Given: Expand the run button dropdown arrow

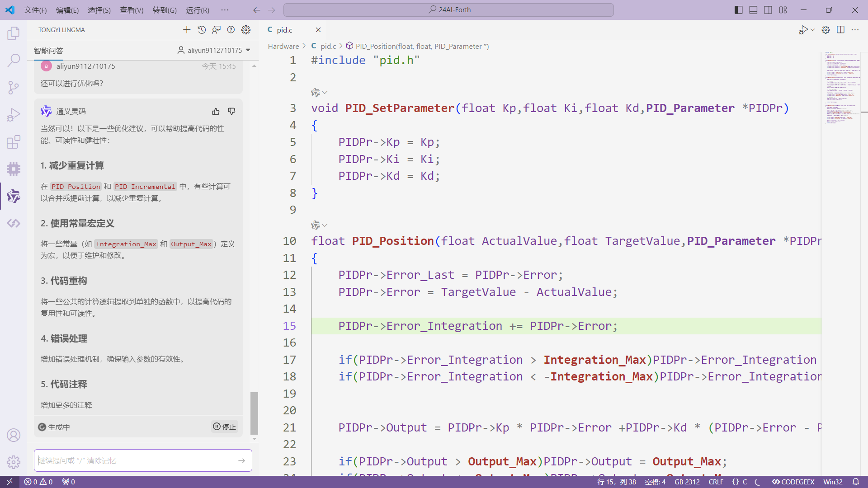Looking at the screenshot, I should 812,30.
